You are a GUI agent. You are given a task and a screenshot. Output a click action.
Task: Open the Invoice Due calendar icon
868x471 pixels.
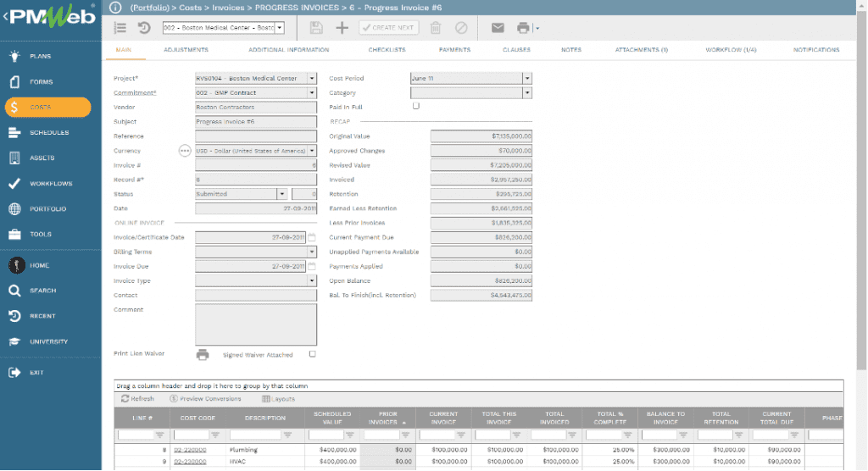coord(312,266)
